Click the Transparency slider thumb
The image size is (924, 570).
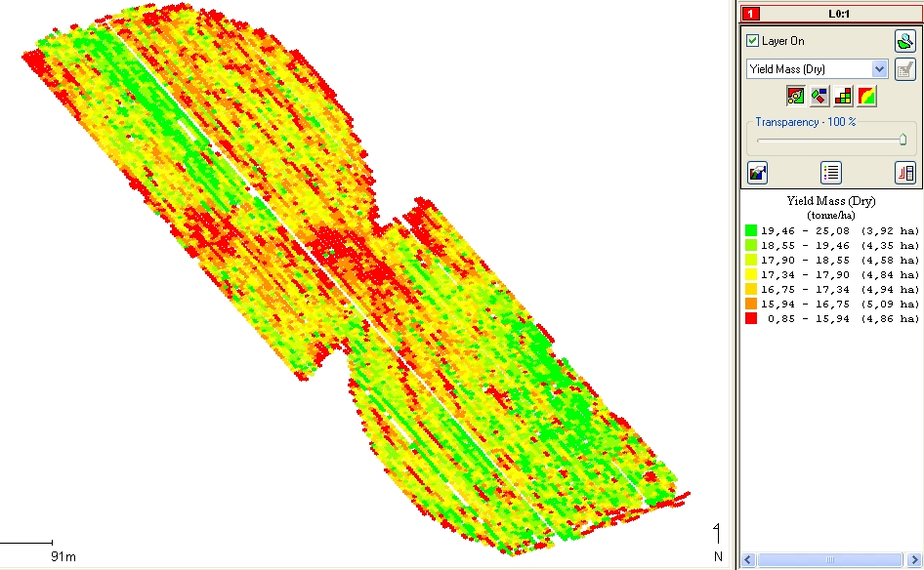[x=903, y=140]
